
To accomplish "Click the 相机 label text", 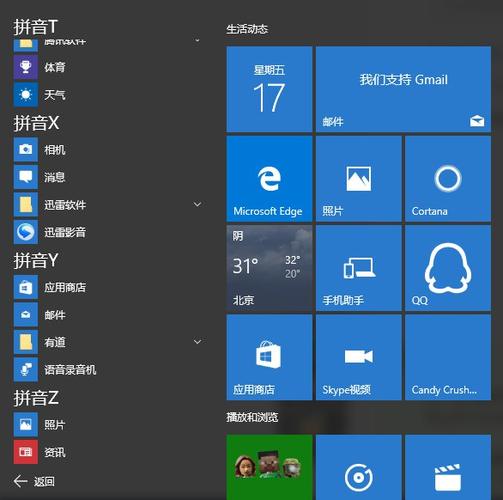I will [x=55, y=150].
